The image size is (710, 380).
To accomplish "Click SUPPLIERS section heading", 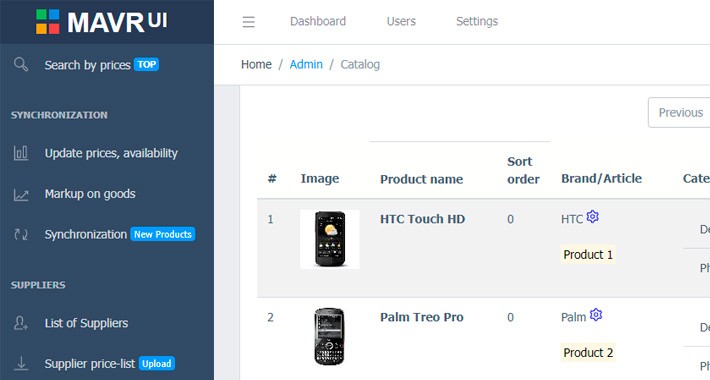I will (x=38, y=285).
